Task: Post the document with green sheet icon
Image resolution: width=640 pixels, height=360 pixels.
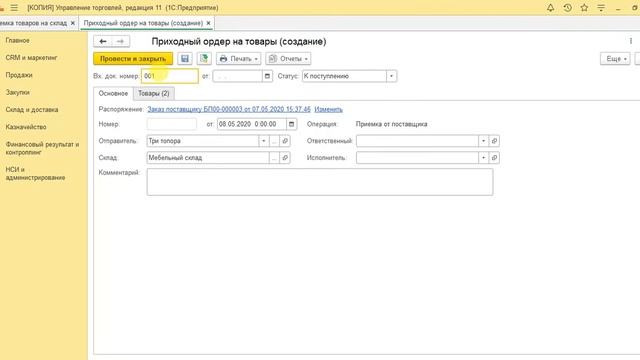Action: tap(204, 59)
